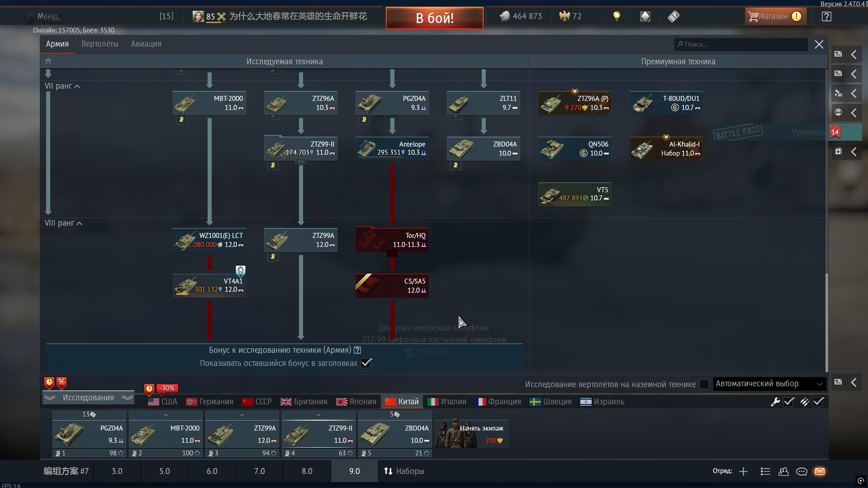
Task: Select the VT4A1 vehicle in research tree
Action: 209,285
